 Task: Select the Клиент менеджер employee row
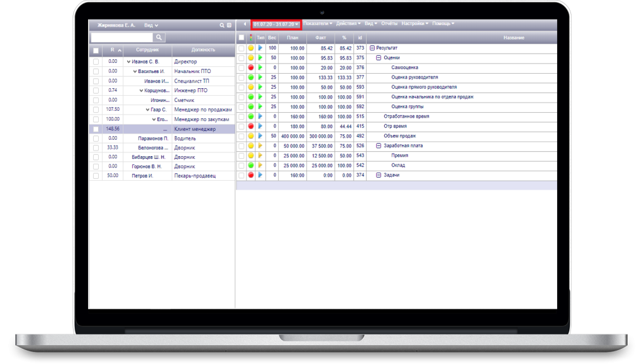click(162, 129)
